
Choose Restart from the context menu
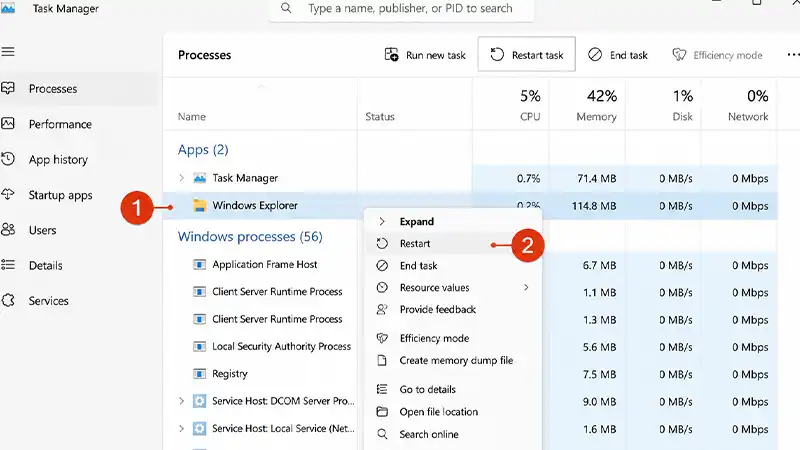click(x=453, y=243)
